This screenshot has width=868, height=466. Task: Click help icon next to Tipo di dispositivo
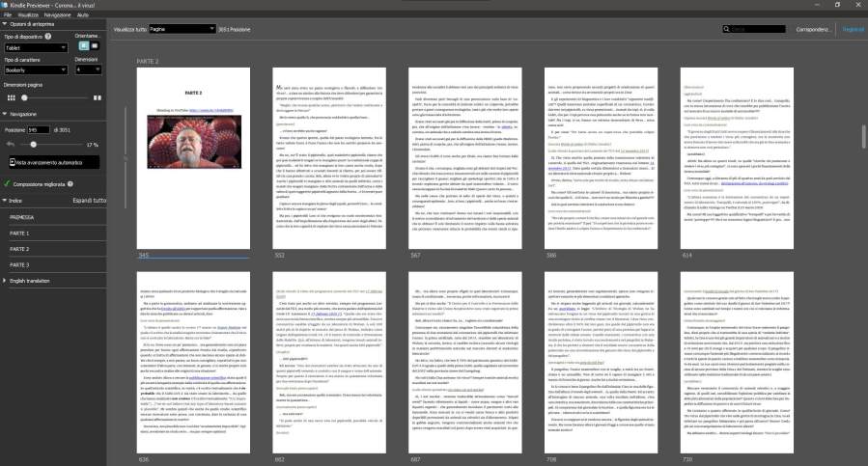pyautogui.click(x=47, y=37)
